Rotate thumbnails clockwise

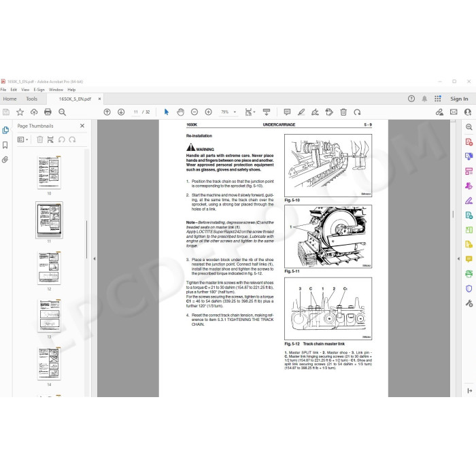[72, 139]
